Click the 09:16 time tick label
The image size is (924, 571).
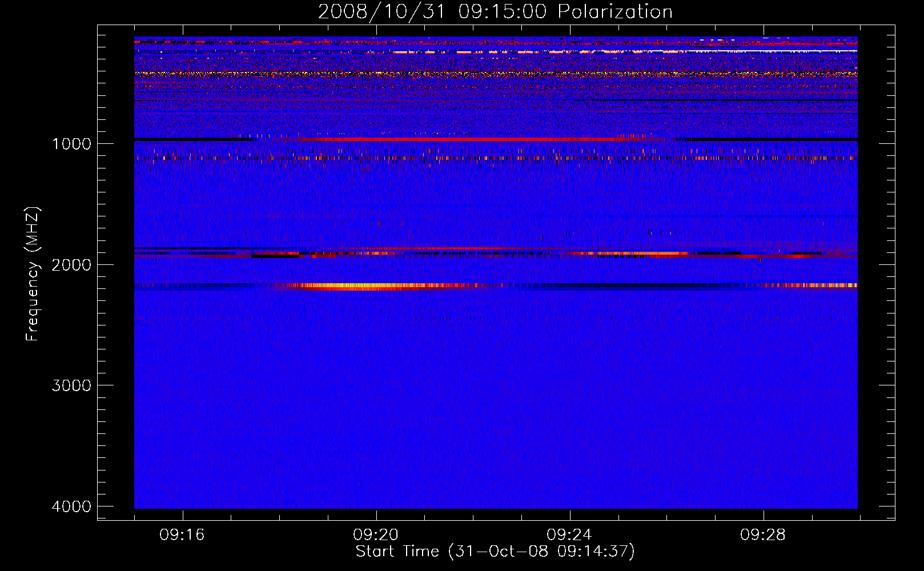(x=182, y=535)
